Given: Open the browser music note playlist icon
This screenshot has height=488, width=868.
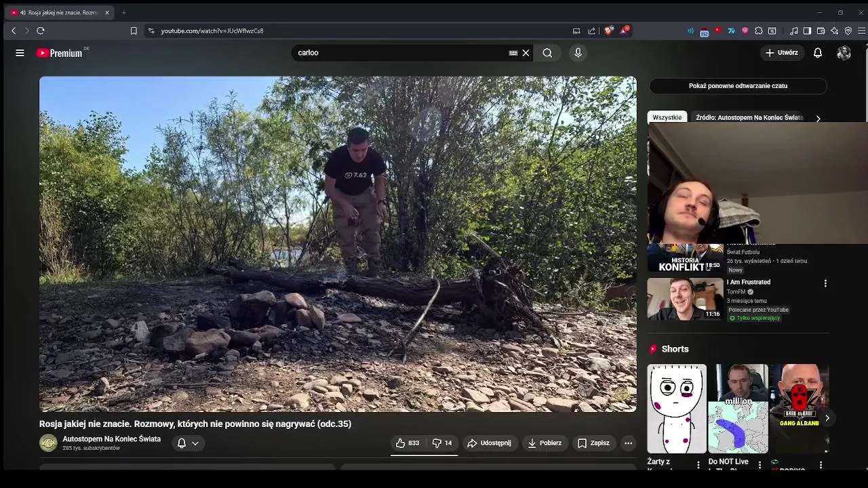Looking at the screenshot, I should (x=793, y=30).
